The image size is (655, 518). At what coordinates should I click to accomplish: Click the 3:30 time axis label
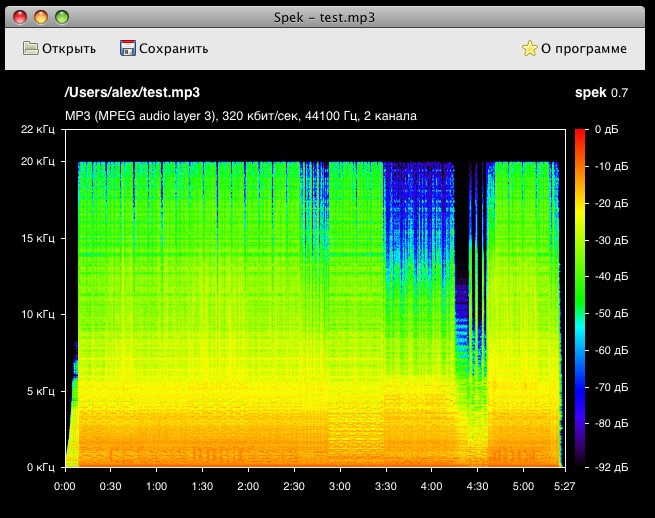386,486
